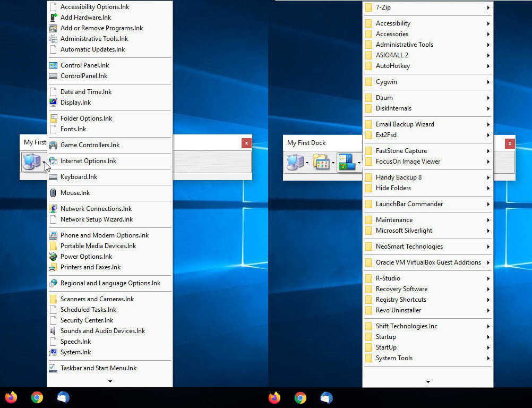
Task: Click the System.lnk icon
Action: coord(53,352)
